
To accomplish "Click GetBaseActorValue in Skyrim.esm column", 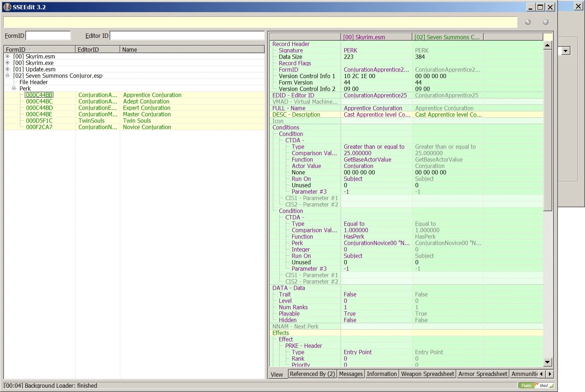I will (x=367, y=159).
